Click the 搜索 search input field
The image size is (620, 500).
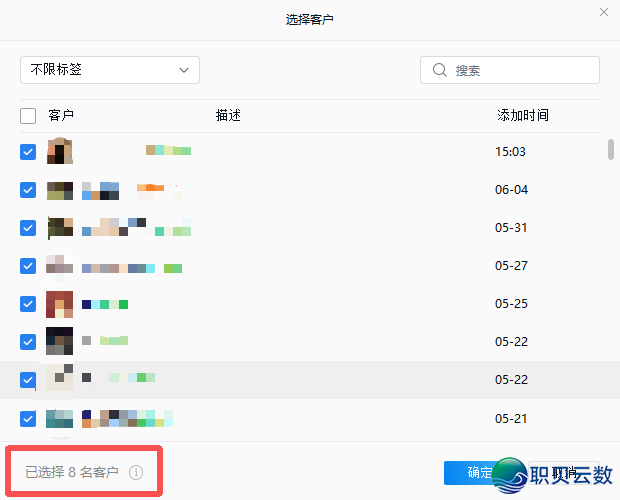(510, 70)
